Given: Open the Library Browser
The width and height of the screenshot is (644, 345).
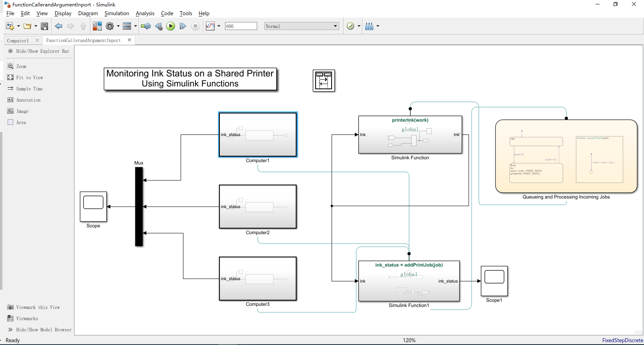Looking at the screenshot, I should click(97, 26).
